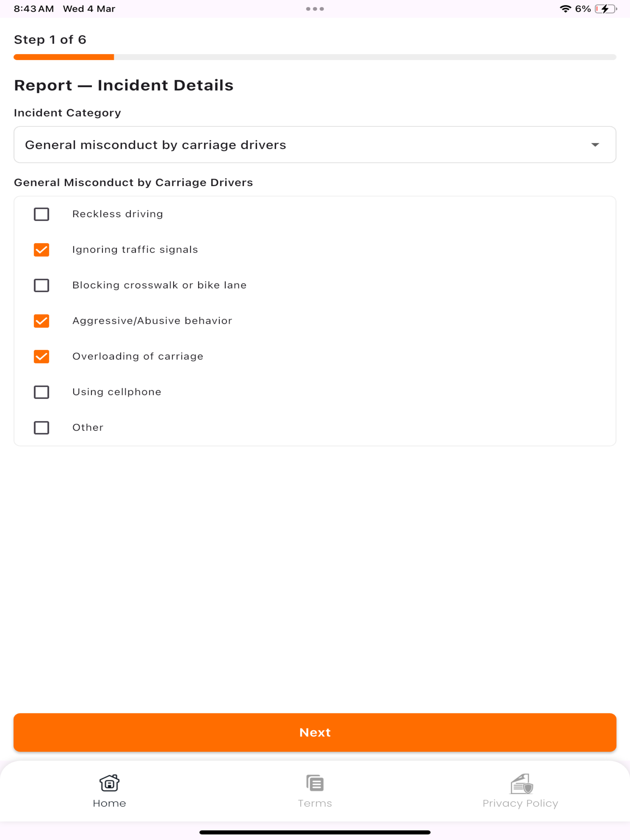Open General misconduct by carriage drivers selector
The image size is (630, 840).
[x=315, y=145]
